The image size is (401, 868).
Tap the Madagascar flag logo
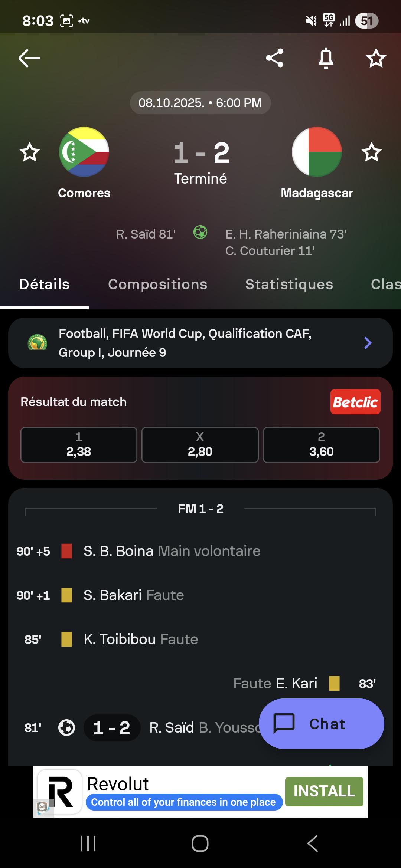[x=317, y=152]
